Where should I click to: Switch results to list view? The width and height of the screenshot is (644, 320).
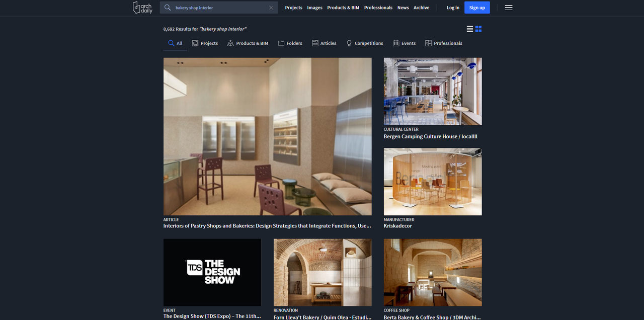click(x=469, y=29)
